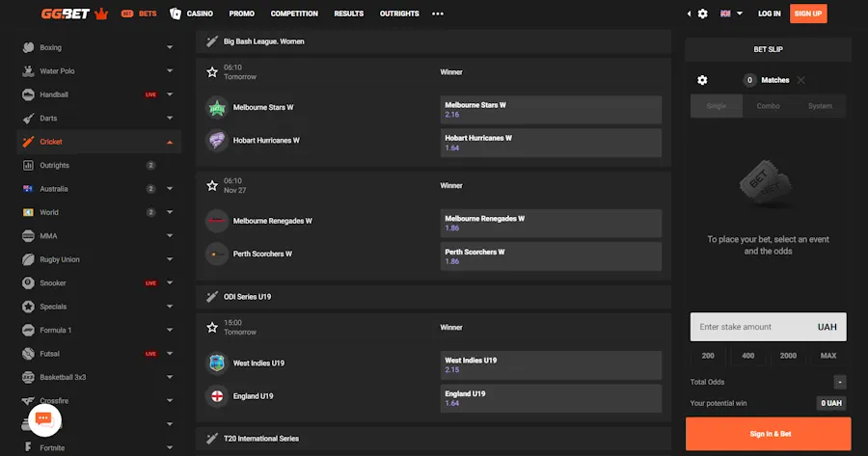Select the Rugby Union ball icon
This screenshot has height=456, width=868.
[28, 259]
